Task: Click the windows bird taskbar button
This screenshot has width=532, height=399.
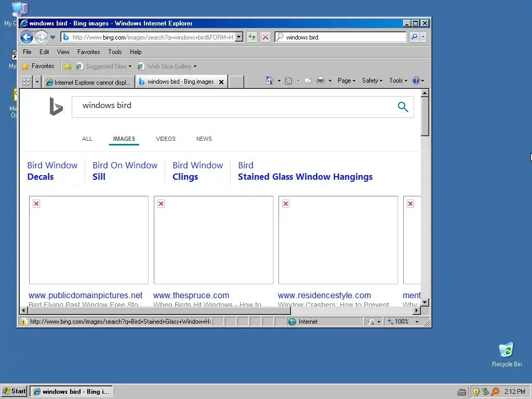Action: pos(71,392)
